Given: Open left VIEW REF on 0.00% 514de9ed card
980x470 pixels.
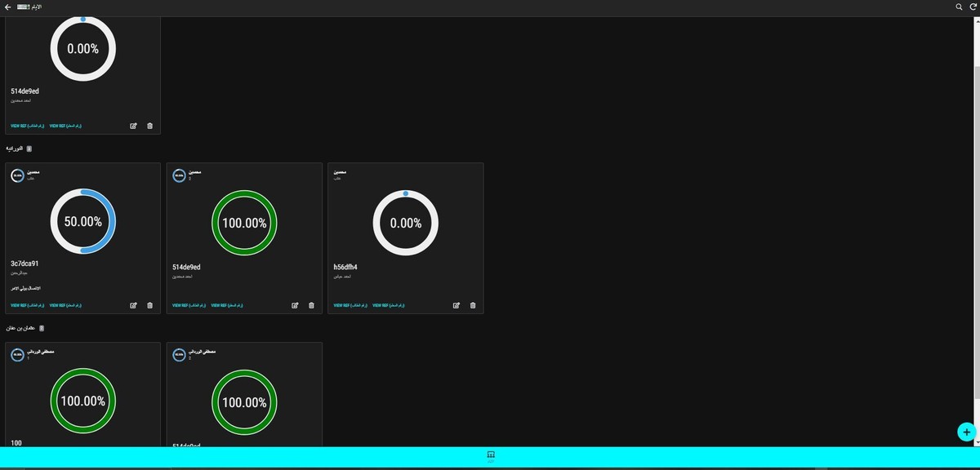Looking at the screenshot, I should pyautogui.click(x=27, y=126).
